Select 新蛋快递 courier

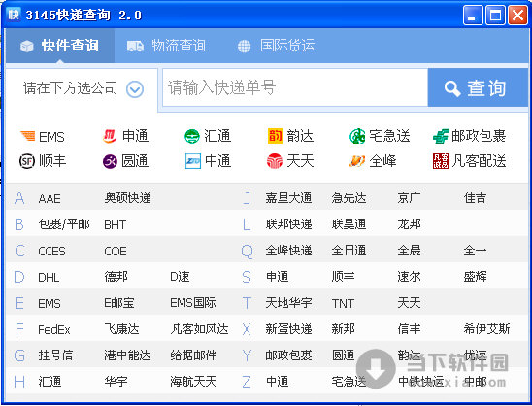(288, 329)
